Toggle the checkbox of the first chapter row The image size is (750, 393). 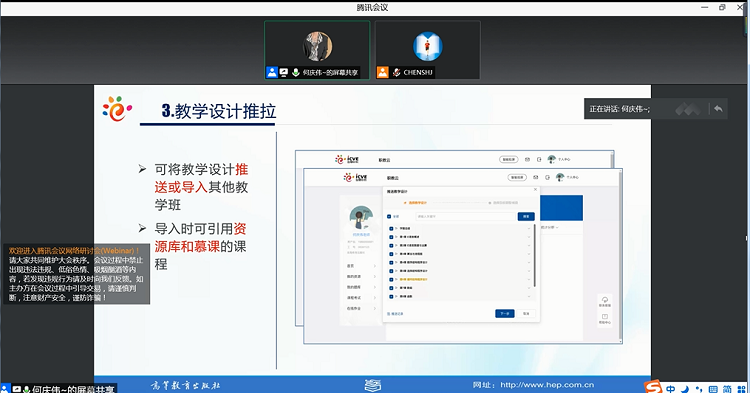[x=391, y=229]
